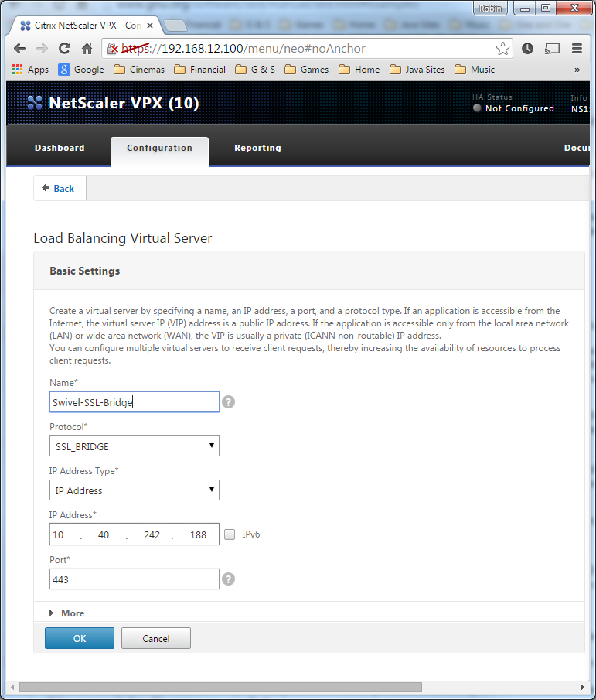Click the OK button
The height and width of the screenshot is (700, 596).
[x=80, y=638]
